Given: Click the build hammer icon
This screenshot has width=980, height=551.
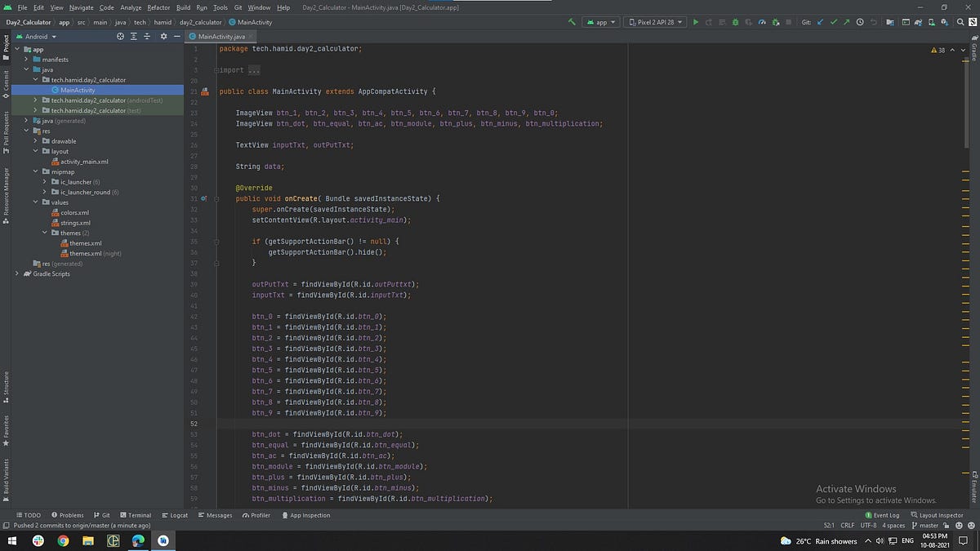Looking at the screenshot, I should click(572, 22).
